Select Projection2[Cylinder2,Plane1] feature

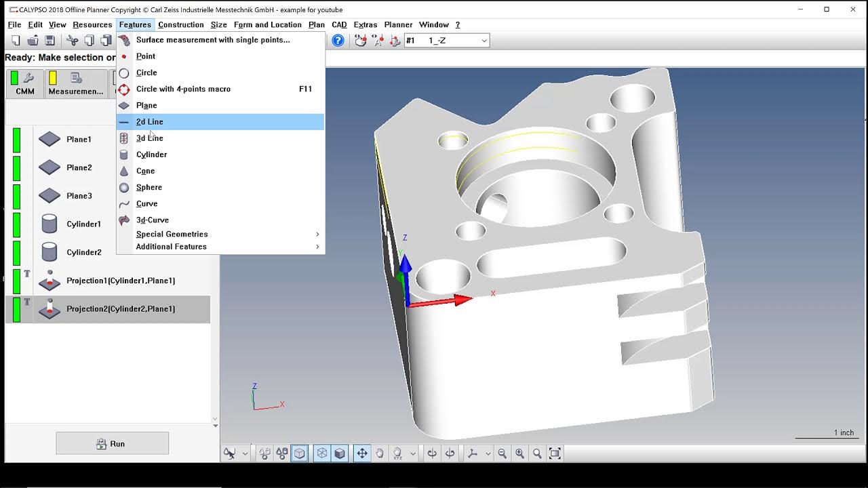tap(108, 309)
